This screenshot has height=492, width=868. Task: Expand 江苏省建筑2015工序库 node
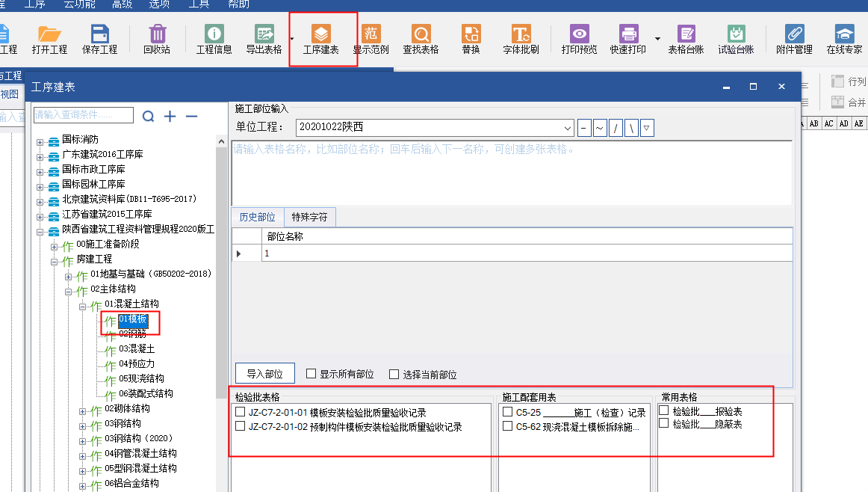[40, 217]
